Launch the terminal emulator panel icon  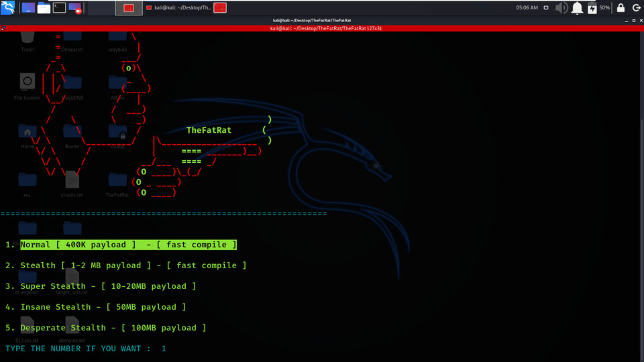[59, 8]
